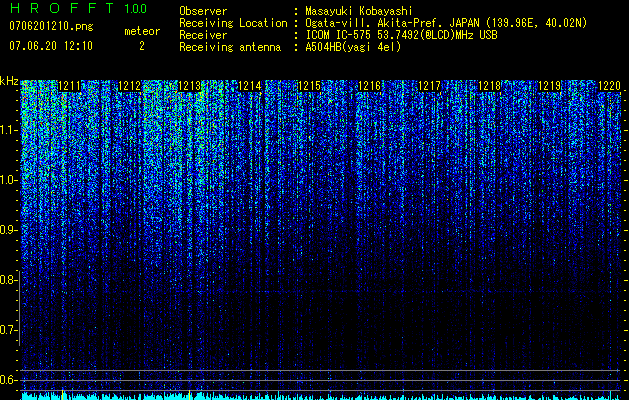This screenshot has height=400, width=629.
Task: Click the HROFFT title text
Action: coord(62,8)
